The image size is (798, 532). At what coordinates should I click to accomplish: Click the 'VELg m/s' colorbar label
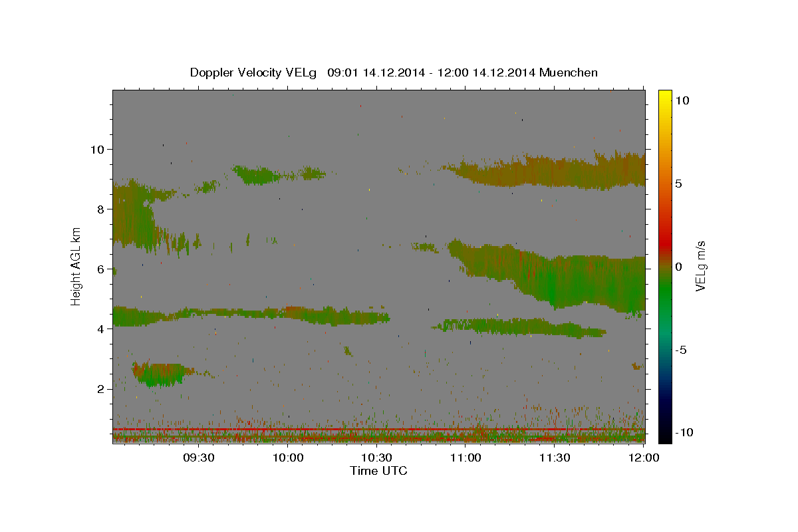(700, 266)
